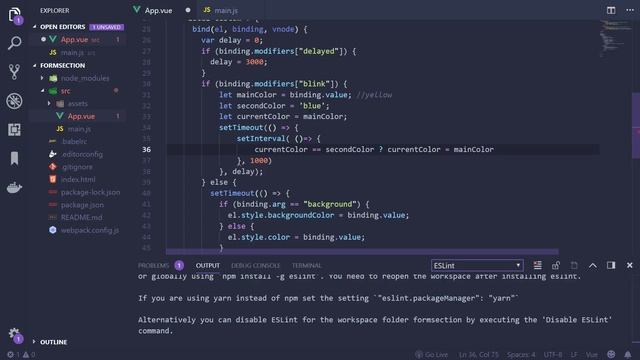Close the unsaved App.vue tab dot
This screenshot has height=360, width=640.
[x=188, y=10]
